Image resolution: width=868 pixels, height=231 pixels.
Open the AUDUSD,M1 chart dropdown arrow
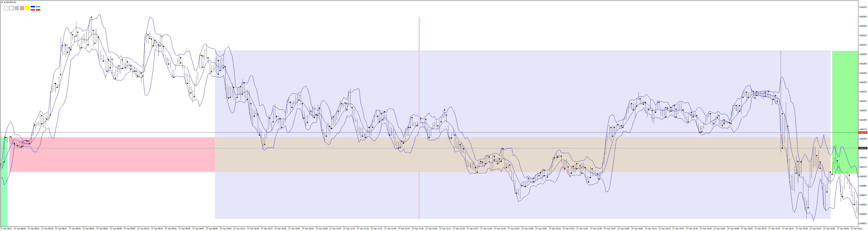2,2
